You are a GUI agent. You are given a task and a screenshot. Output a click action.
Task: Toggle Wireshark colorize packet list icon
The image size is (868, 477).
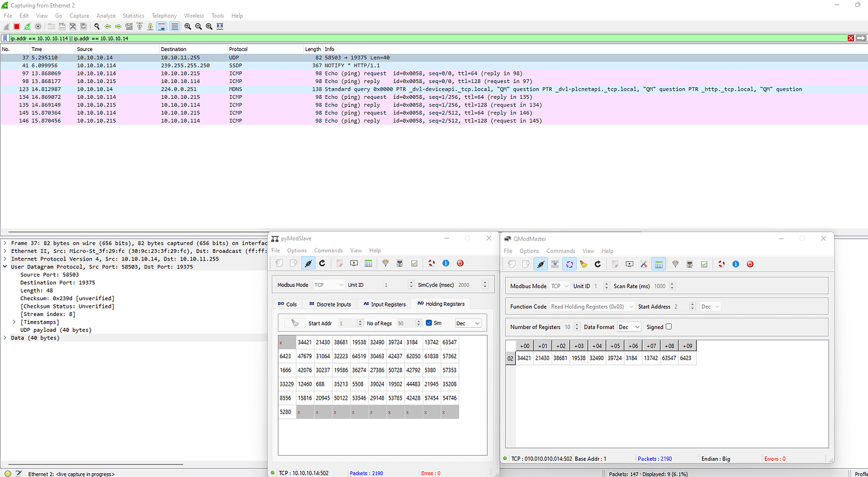(x=174, y=26)
